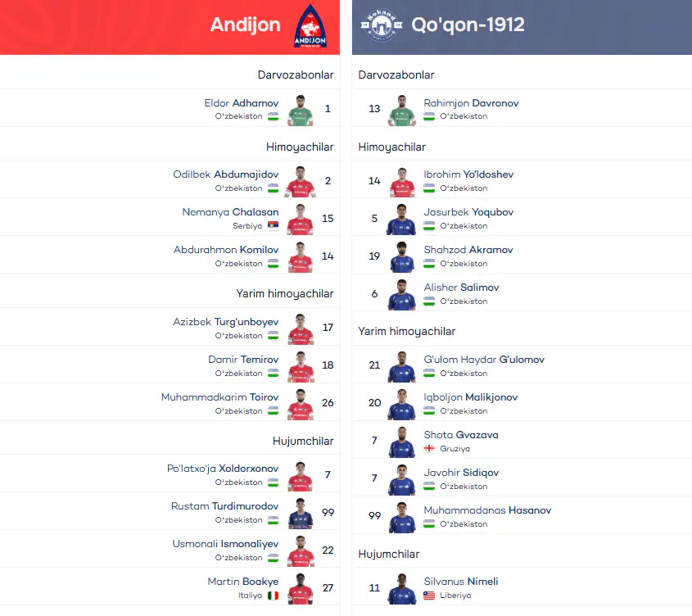
Task: Open G'ulom Haydar G'ulomov's profile
Action: coord(484,360)
